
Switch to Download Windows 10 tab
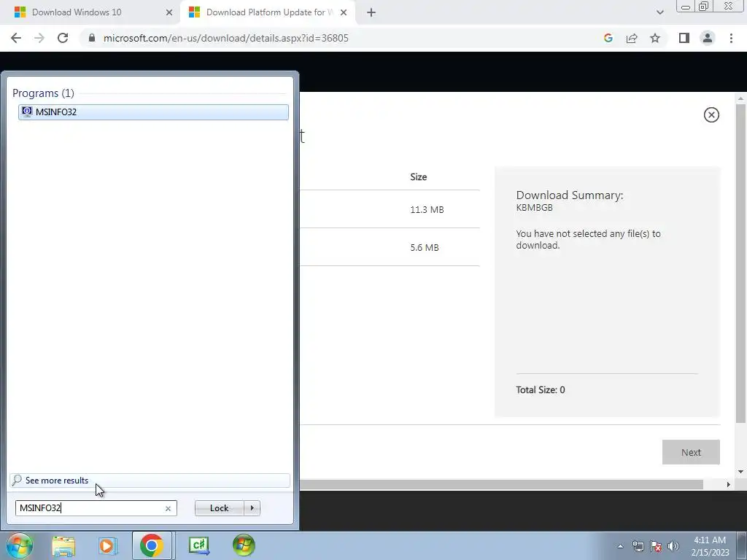90,12
